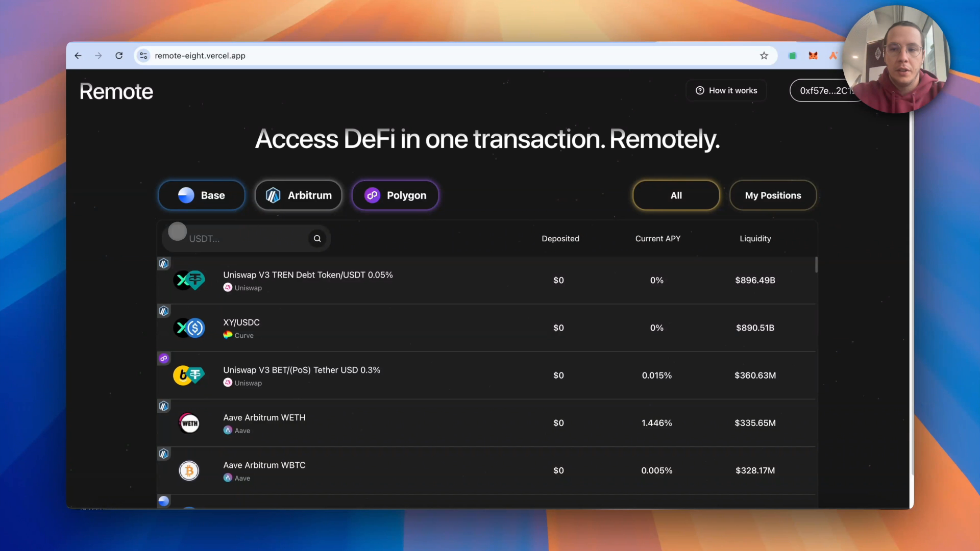This screenshot has height=551, width=980.
Task: Sort by the Liquidity column header
Action: pos(755,238)
